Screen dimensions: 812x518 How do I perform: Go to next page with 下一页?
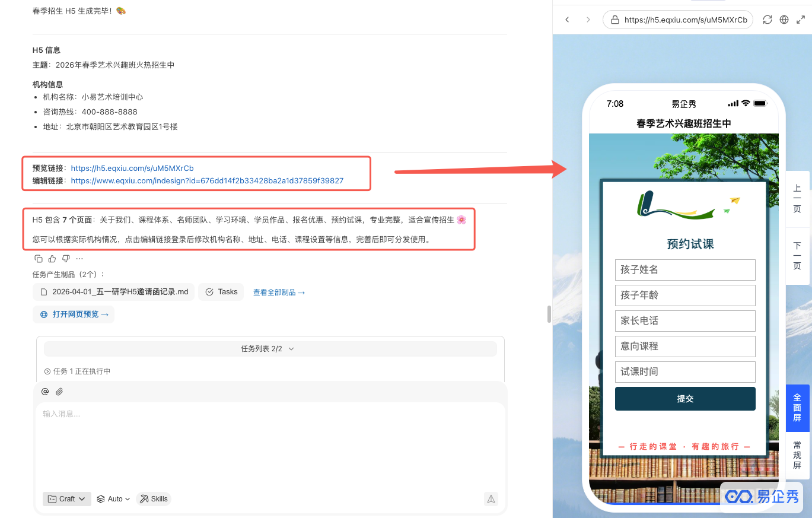click(x=797, y=256)
